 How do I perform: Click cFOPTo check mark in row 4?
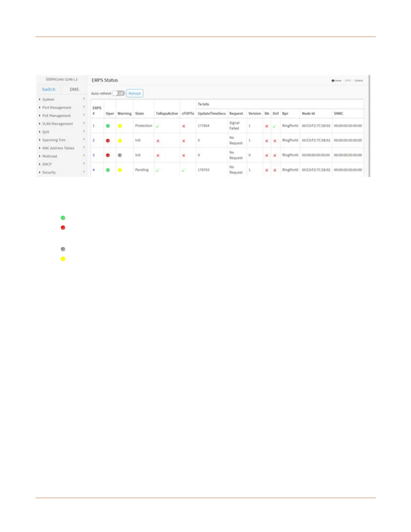point(183,170)
